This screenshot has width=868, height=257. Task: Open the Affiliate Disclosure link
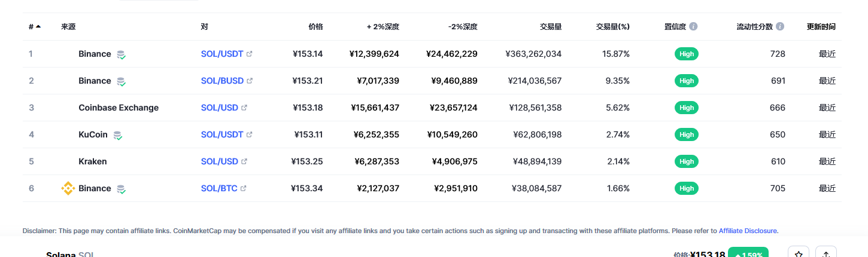click(748, 231)
